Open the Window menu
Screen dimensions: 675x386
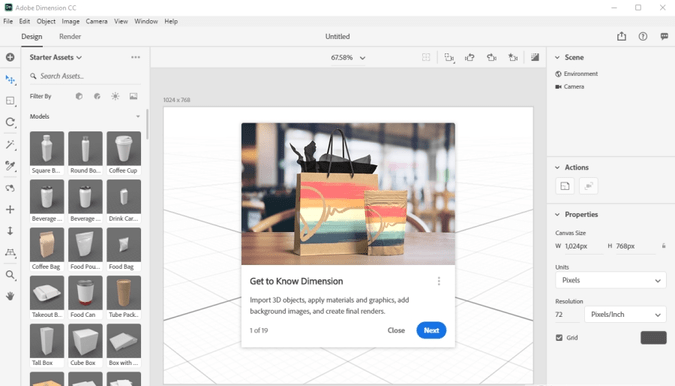coord(146,21)
